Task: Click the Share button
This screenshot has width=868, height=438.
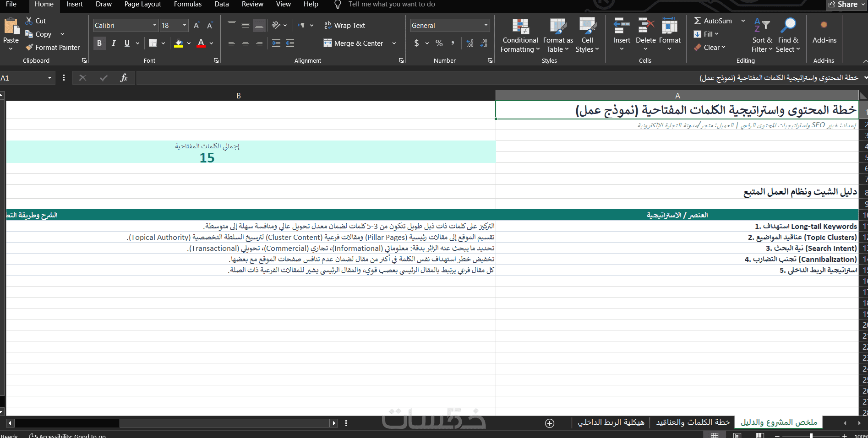Action: click(844, 4)
